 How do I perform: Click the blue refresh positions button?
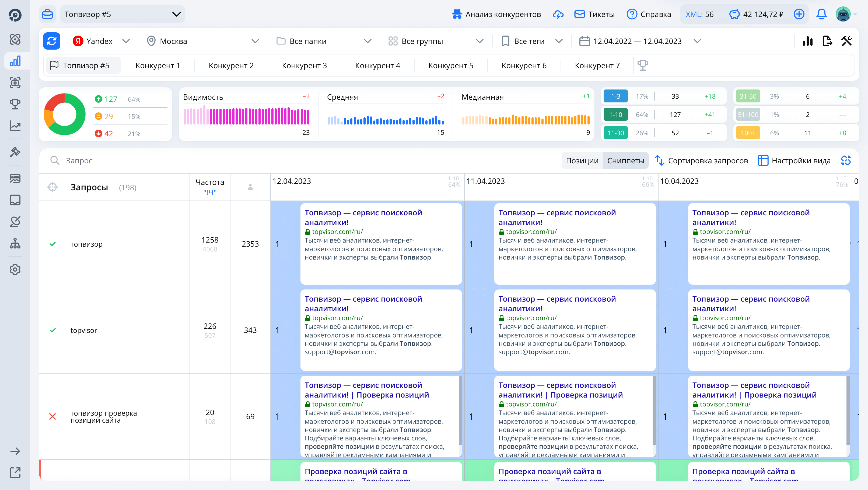pyautogui.click(x=51, y=41)
